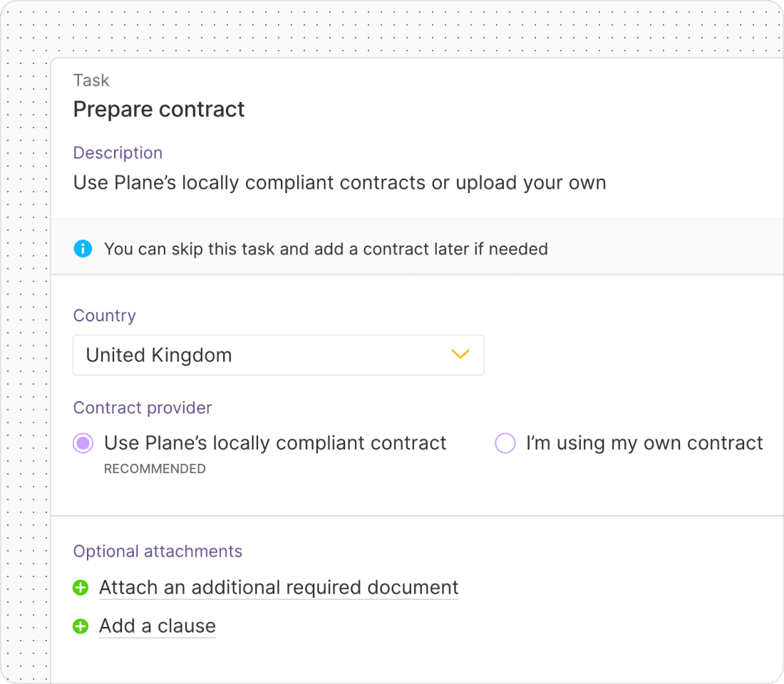Click the Optional attachments heading
This screenshot has width=784, height=684.
pos(158,551)
